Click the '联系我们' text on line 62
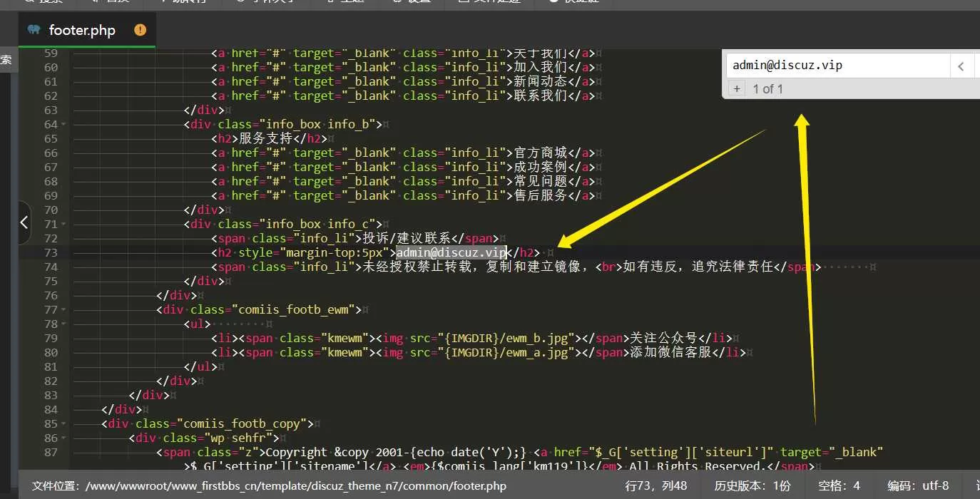Image resolution: width=980 pixels, height=499 pixels. (541, 96)
